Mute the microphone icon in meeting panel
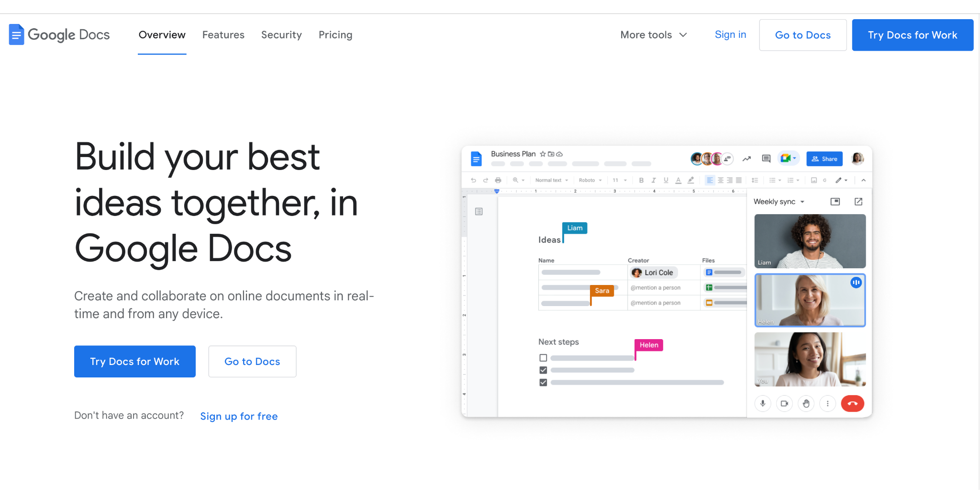Viewport: 980px width, 490px height. [763, 403]
